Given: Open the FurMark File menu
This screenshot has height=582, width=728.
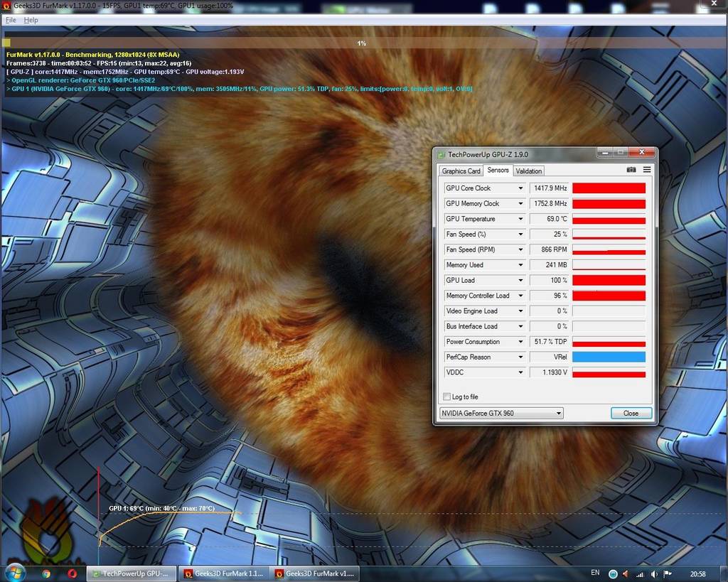Looking at the screenshot, I should tap(11, 20).
